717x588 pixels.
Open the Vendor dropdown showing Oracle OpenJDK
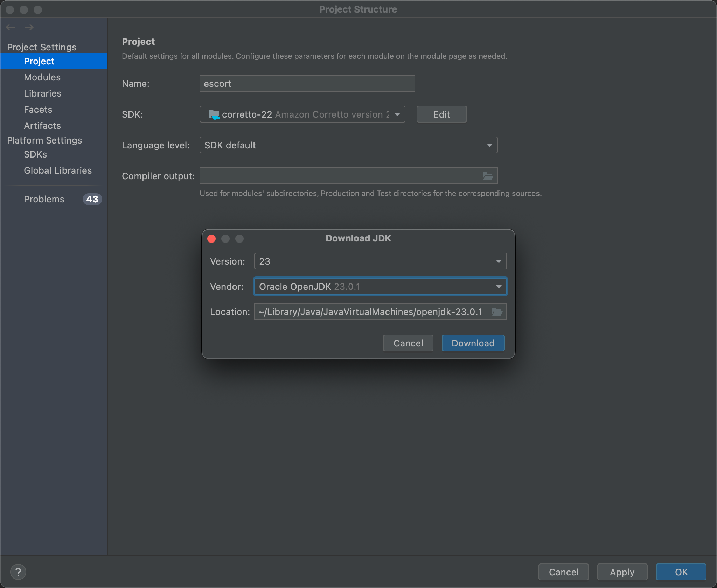498,286
